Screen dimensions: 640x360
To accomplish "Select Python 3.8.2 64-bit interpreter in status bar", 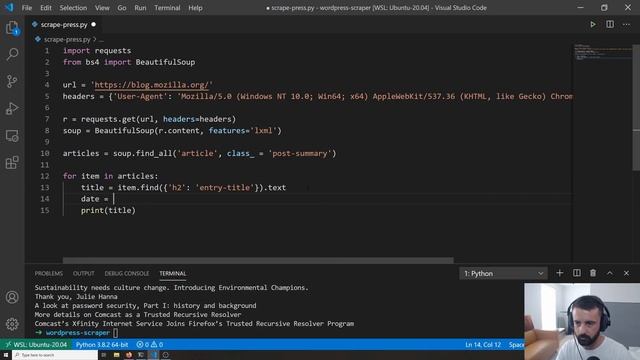I will (102, 344).
